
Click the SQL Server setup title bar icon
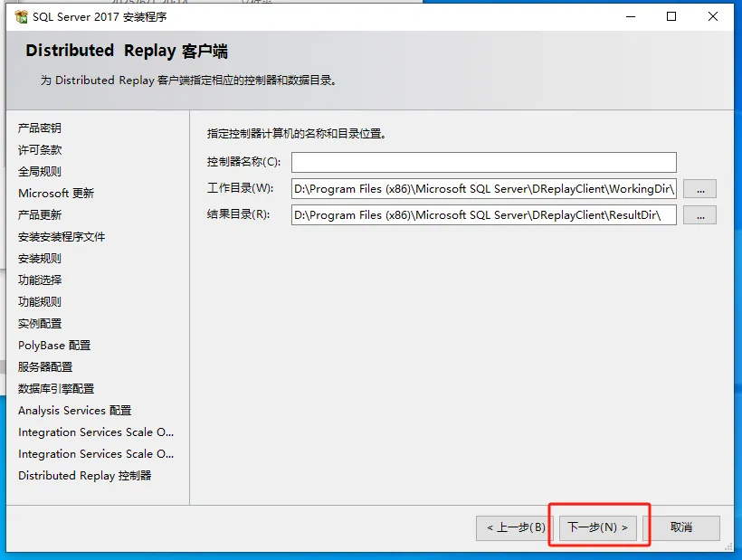click(22, 17)
